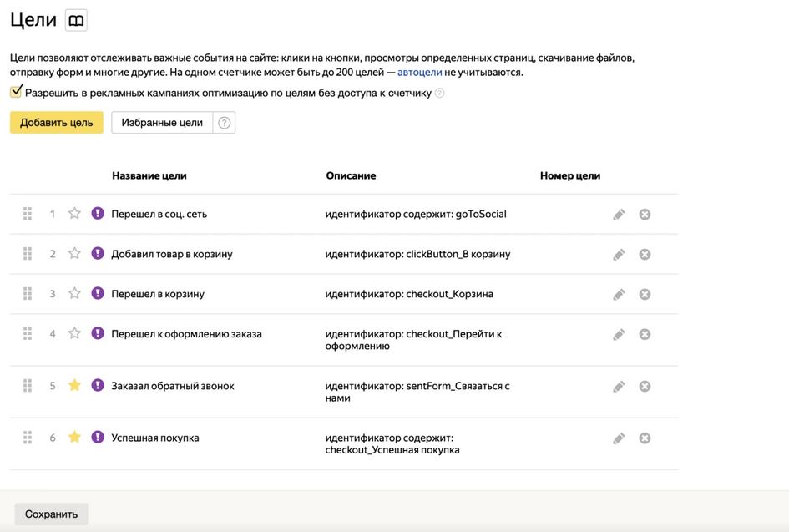Uncheck Разрешить в рекламных кампаниях оптимизацию checkbox
The height and width of the screenshot is (532, 789).
click(17, 92)
